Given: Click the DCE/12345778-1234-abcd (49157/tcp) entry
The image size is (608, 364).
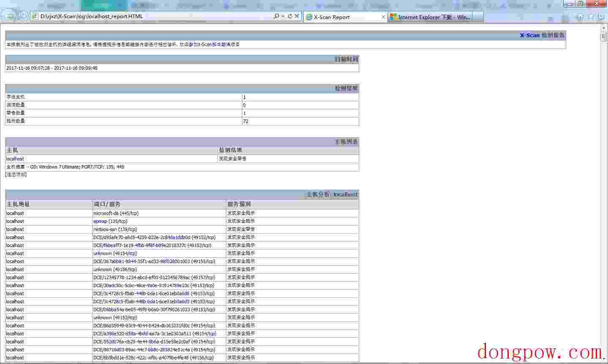Looking at the screenshot, I should (154, 277).
